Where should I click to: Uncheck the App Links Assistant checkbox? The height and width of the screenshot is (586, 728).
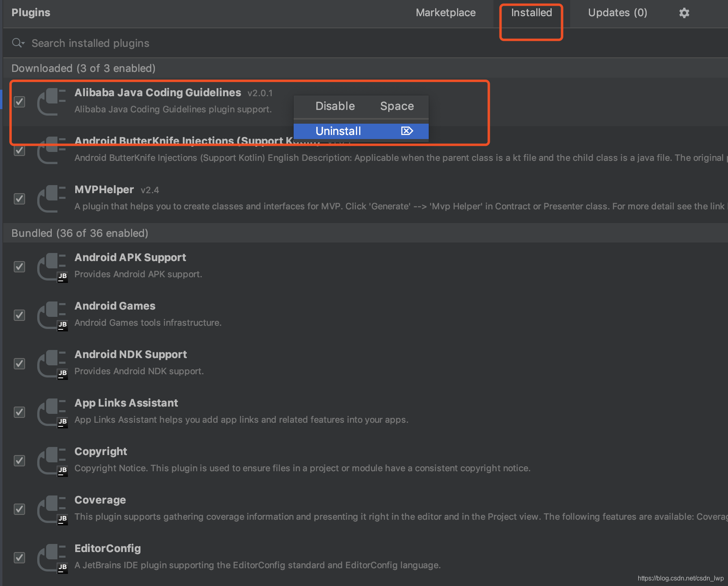point(19,412)
